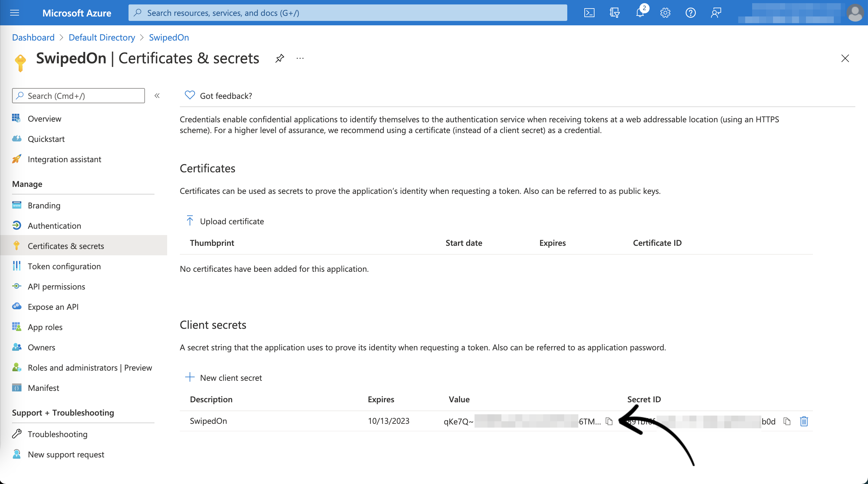Collapse the left navigation menu
Viewport: 868px width, 484px height.
pos(157,96)
